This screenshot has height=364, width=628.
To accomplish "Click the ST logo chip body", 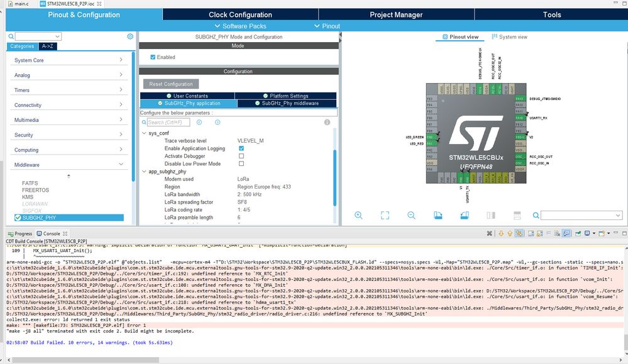I will click(476, 133).
